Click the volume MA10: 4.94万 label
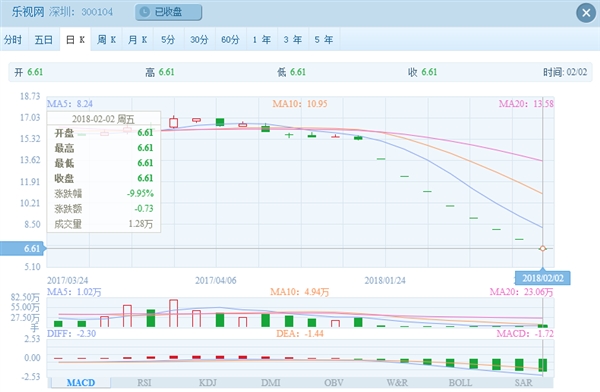 pos(300,292)
